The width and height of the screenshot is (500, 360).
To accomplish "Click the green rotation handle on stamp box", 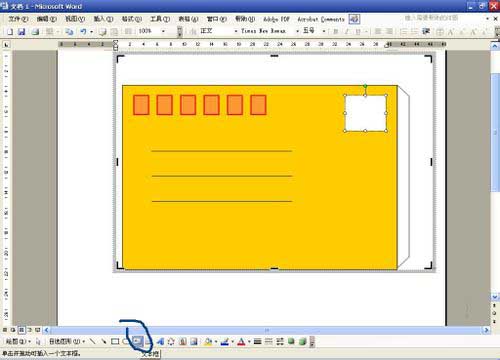I will click(x=365, y=86).
